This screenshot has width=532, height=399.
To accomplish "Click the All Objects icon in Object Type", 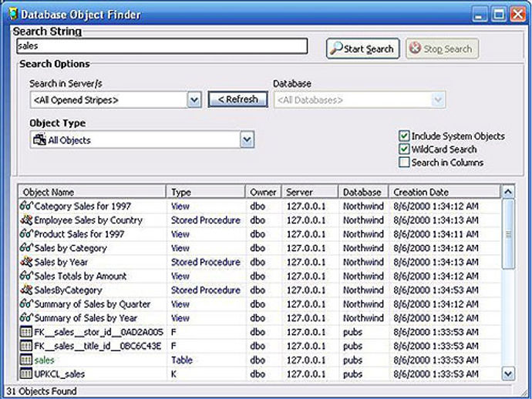I will coord(39,139).
